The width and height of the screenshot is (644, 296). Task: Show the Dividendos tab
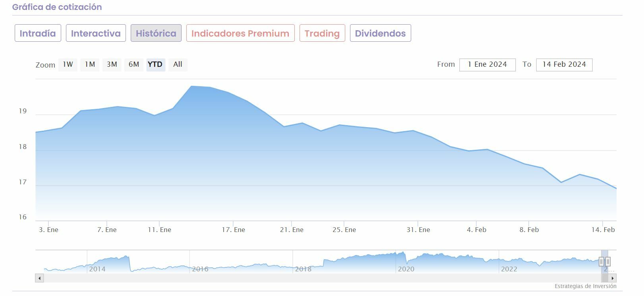(380, 33)
